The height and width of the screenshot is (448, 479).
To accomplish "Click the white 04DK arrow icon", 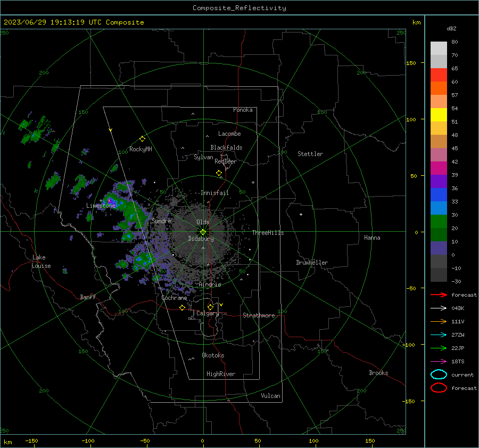I will pyautogui.click(x=439, y=308).
